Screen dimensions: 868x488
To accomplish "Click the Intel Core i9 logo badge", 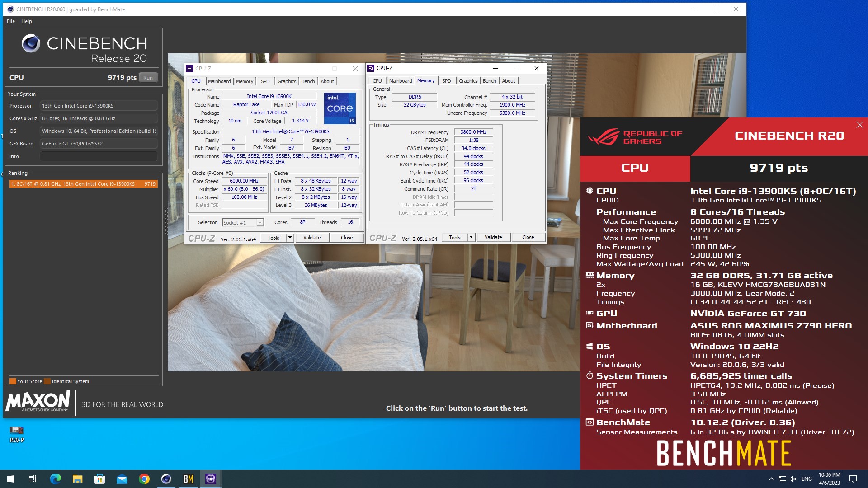I will (340, 108).
